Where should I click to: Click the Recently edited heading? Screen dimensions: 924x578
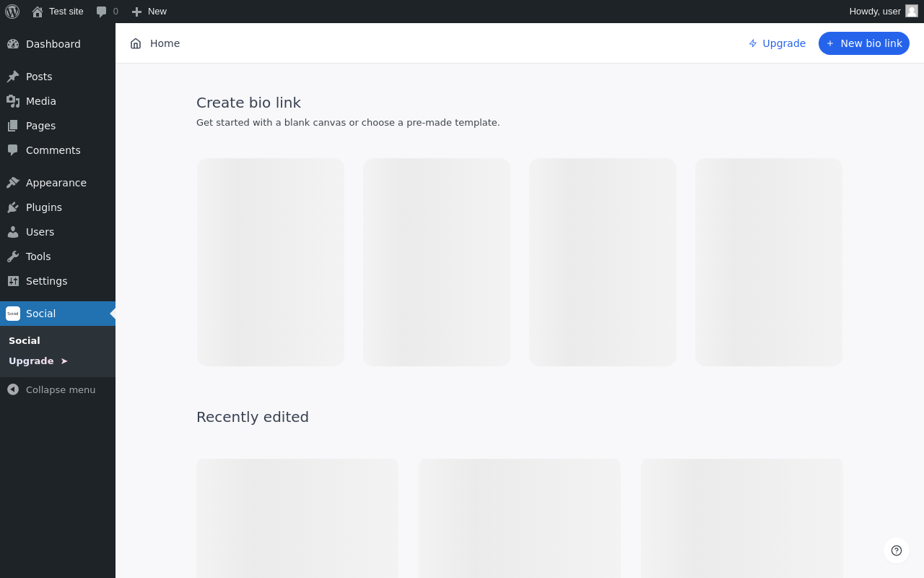tap(253, 417)
